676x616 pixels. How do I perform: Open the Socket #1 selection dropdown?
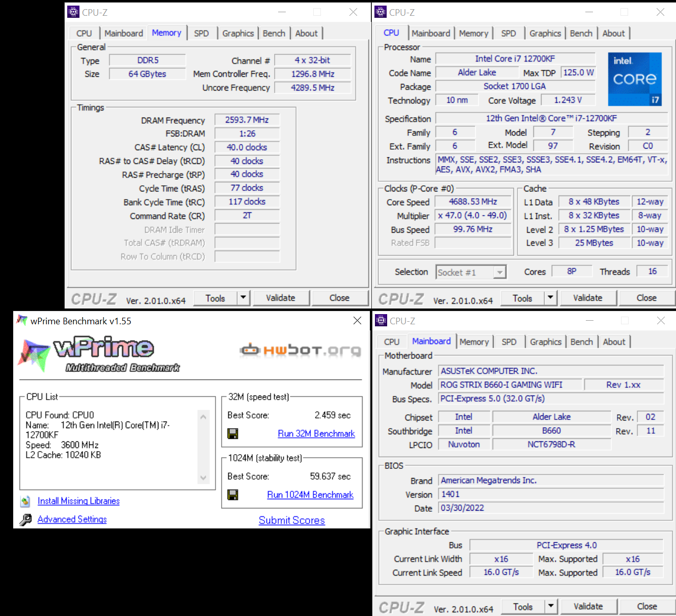pyautogui.click(x=471, y=272)
